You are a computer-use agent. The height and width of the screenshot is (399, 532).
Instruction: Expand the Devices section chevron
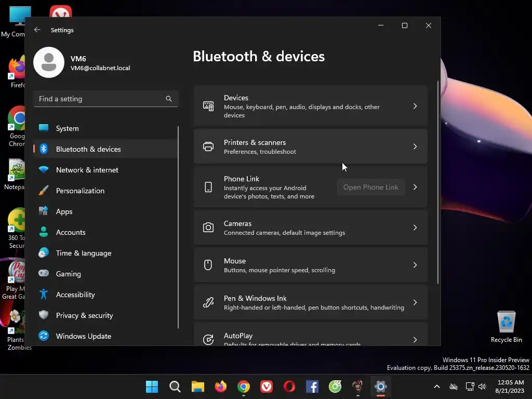tap(415, 106)
